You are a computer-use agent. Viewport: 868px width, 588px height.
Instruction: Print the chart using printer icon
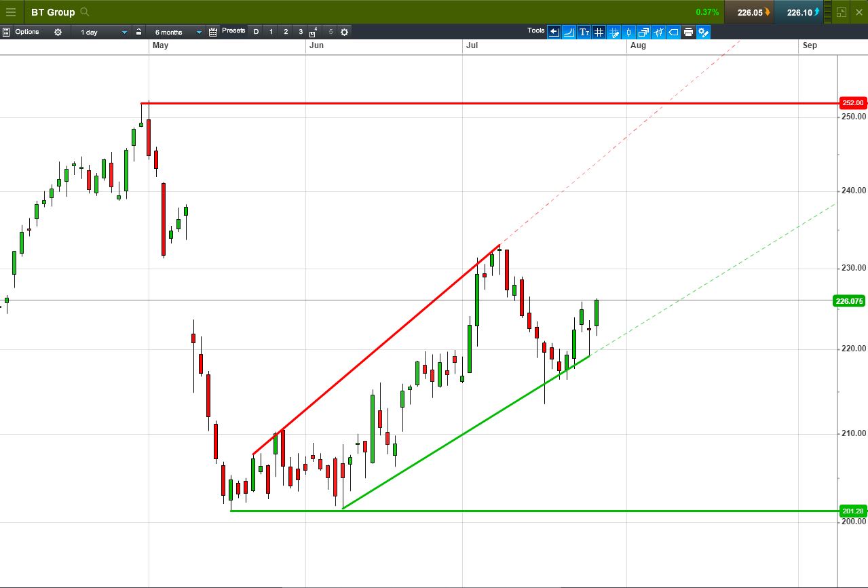688,32
